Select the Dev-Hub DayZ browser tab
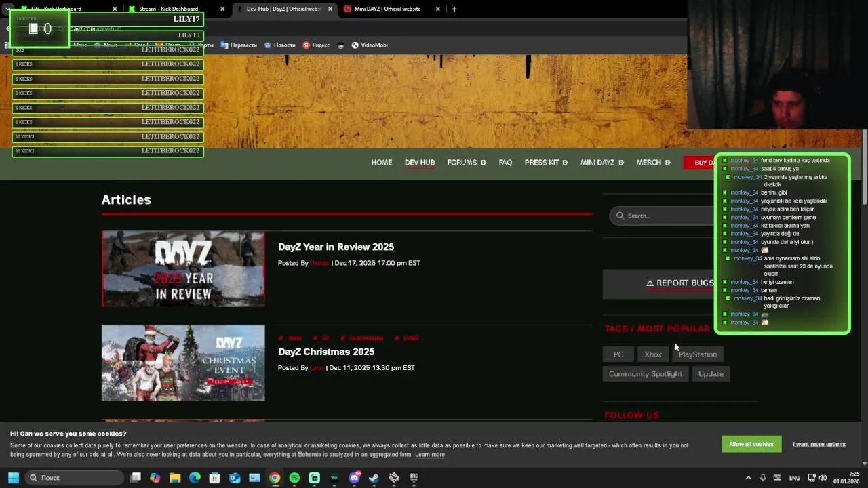The width and height of the screenshot is (868, 488). (x=283, y=9)
